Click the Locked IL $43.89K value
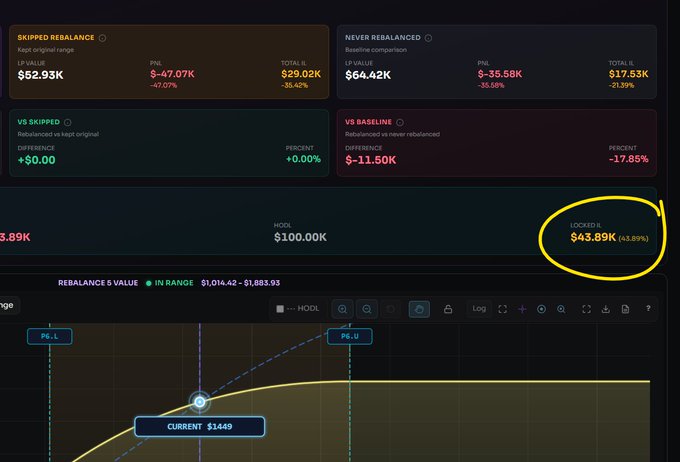Viewport: 680px width, 462px height. tap(593, 237)
